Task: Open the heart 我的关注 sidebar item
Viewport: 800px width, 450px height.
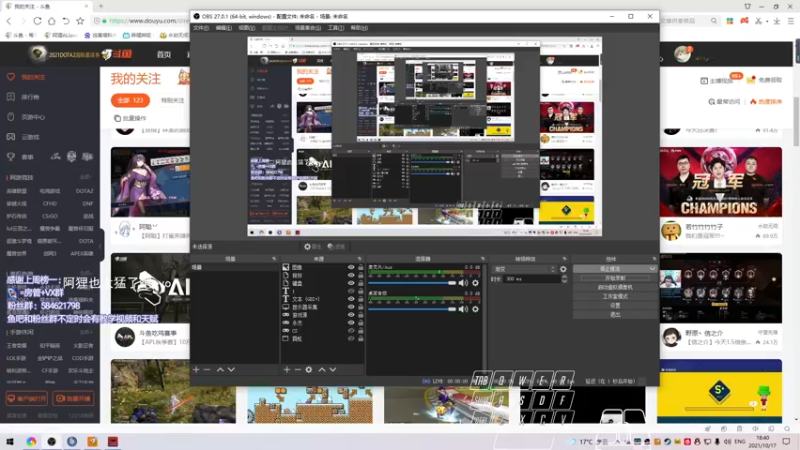Action: [27, 77]
